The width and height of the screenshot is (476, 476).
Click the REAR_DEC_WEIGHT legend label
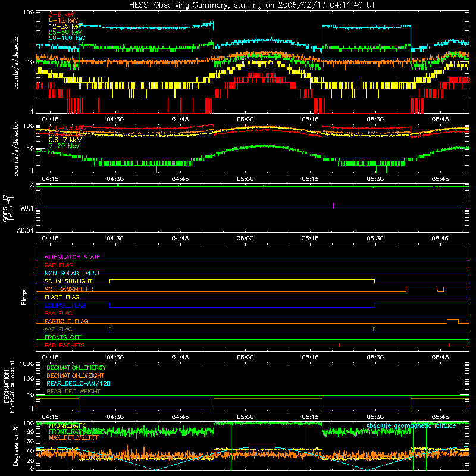(73, 392)
